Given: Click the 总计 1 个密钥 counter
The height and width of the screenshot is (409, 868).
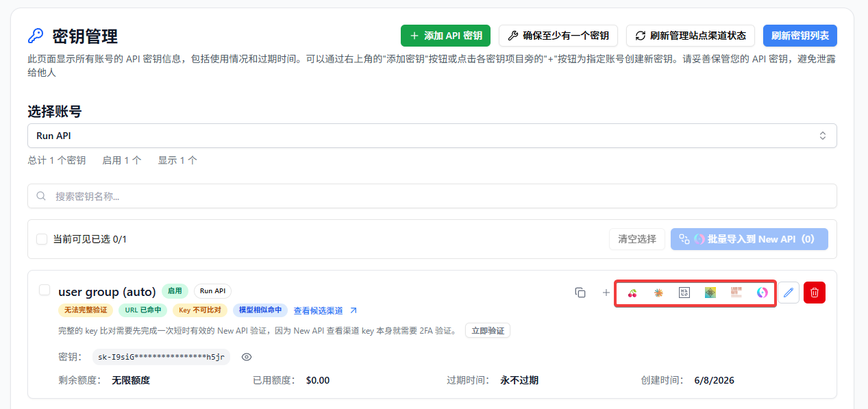Looking at the screenshot, I should click(x=57, y=160).
